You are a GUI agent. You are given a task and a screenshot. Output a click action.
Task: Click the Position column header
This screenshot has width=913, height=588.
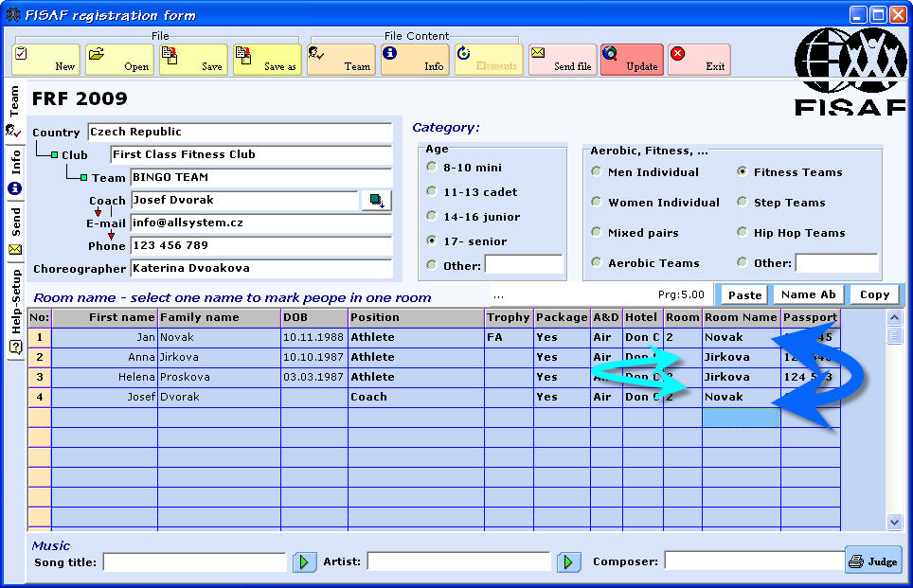pyautogui.click(x=417, y=317)
